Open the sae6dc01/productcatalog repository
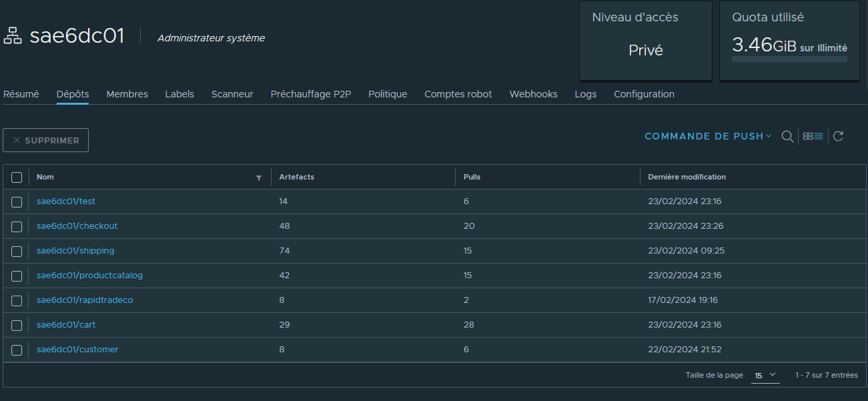The image size is (868, 401). coord(89,276)
